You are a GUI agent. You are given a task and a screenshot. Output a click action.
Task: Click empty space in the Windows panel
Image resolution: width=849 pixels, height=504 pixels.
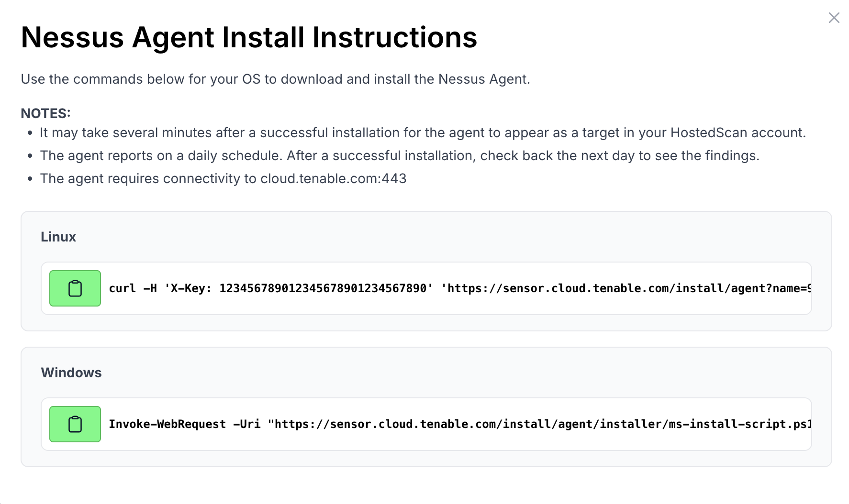(431, 373)
